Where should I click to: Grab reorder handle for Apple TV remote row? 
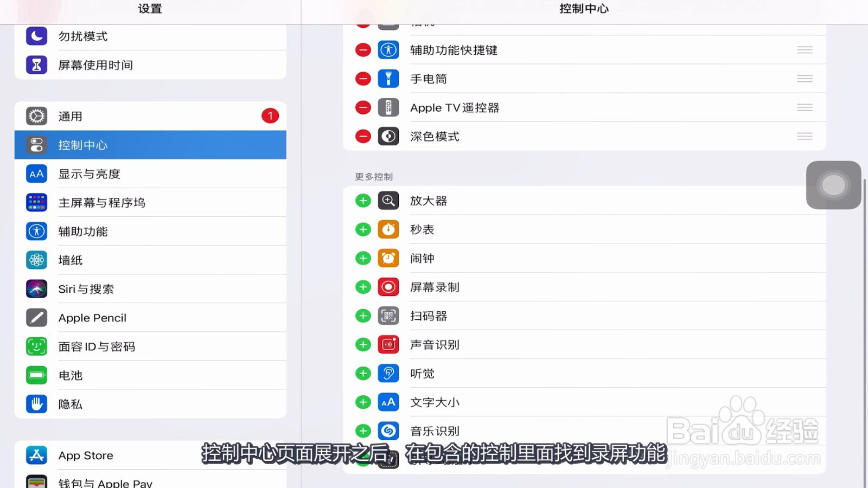click(805, 107)
